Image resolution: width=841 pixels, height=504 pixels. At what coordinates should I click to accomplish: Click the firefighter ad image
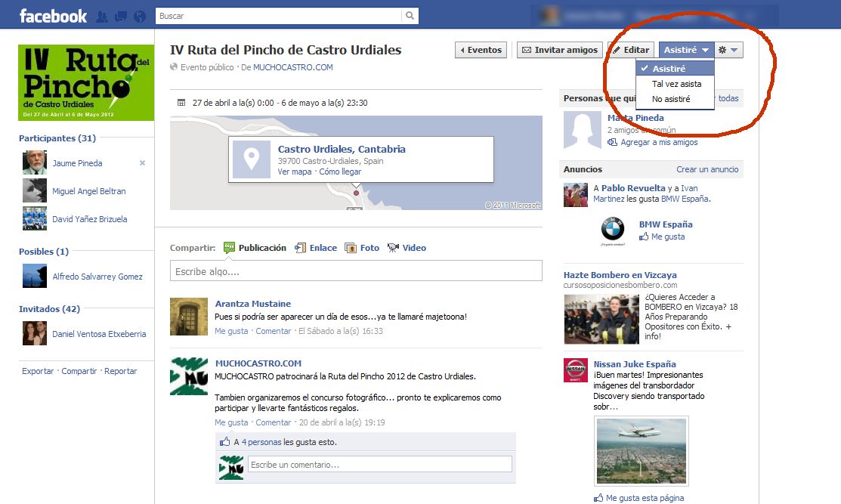[x=601, y=319]
